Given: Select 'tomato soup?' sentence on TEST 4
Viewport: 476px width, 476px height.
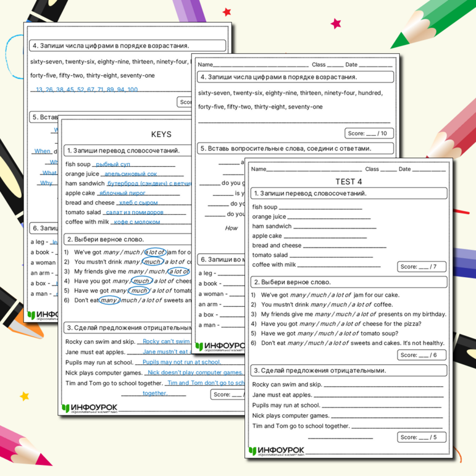Looking at the screenshot, I should [x=330, y=333].
